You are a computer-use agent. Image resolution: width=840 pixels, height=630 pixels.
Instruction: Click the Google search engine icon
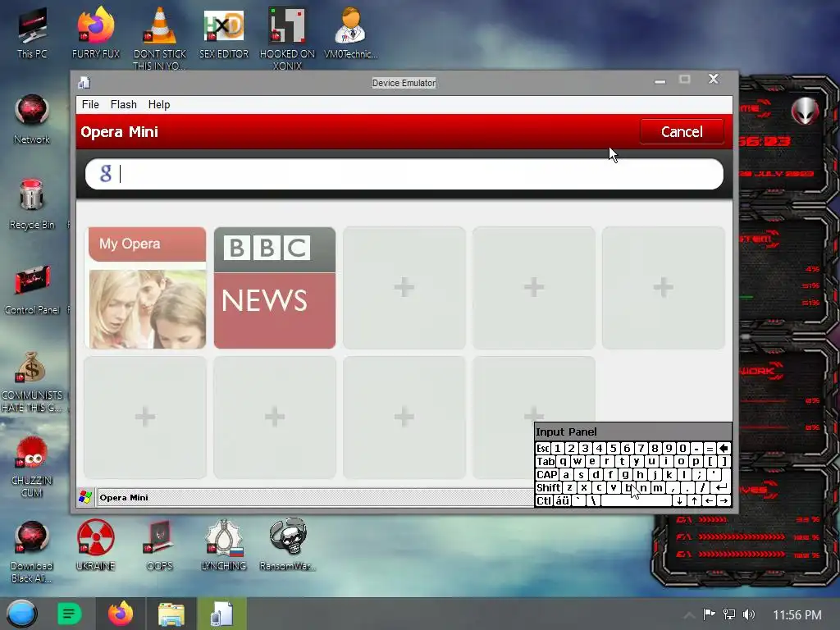point(106,174)
